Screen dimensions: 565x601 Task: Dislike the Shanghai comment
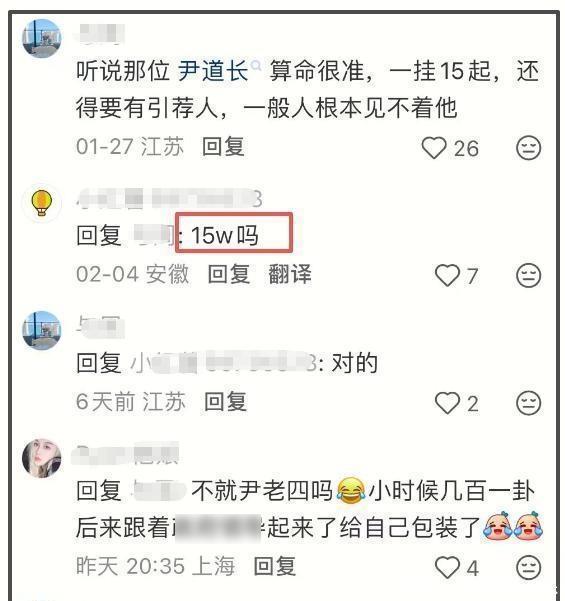(529, 567)
